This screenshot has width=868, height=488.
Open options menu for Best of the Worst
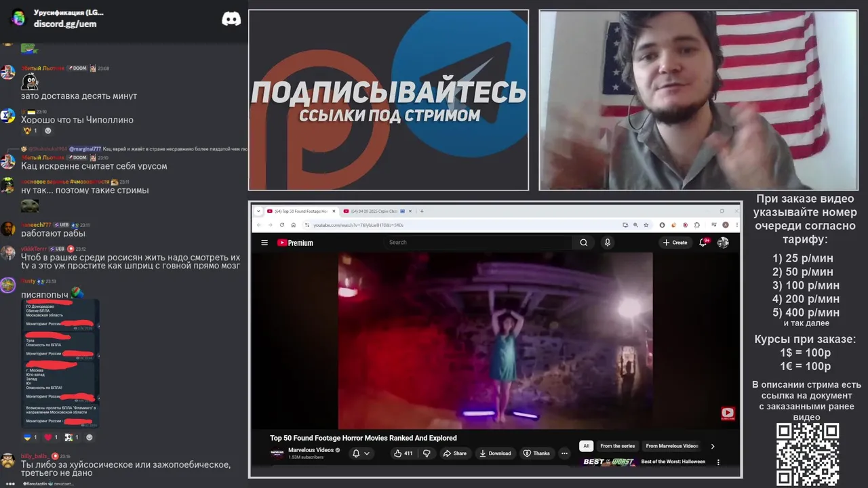(718, 462)
